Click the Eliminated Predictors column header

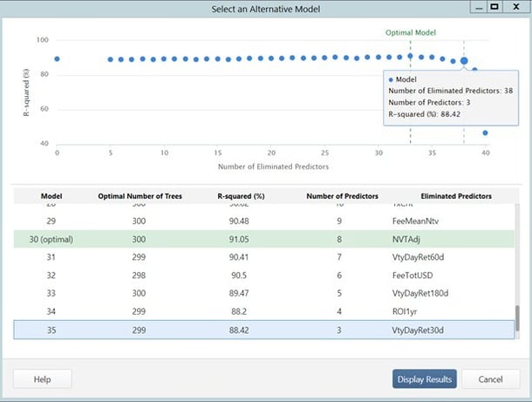pyautogui.click(x=455, y=196)
